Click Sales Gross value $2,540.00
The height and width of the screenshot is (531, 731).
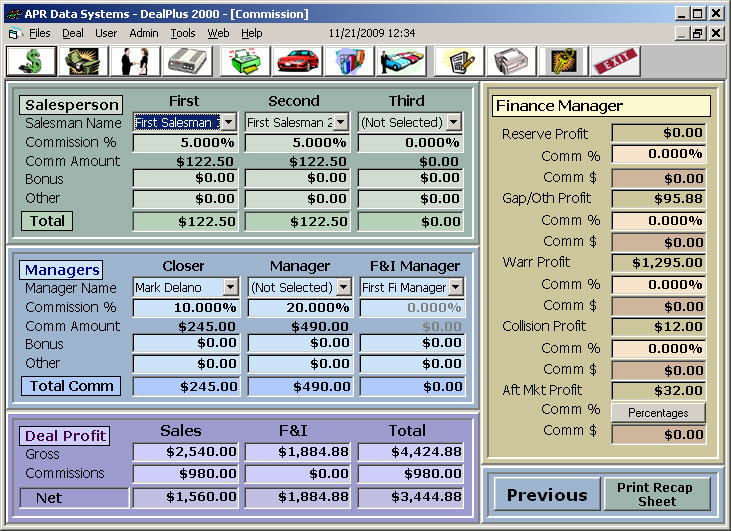(x=186, y=452)
